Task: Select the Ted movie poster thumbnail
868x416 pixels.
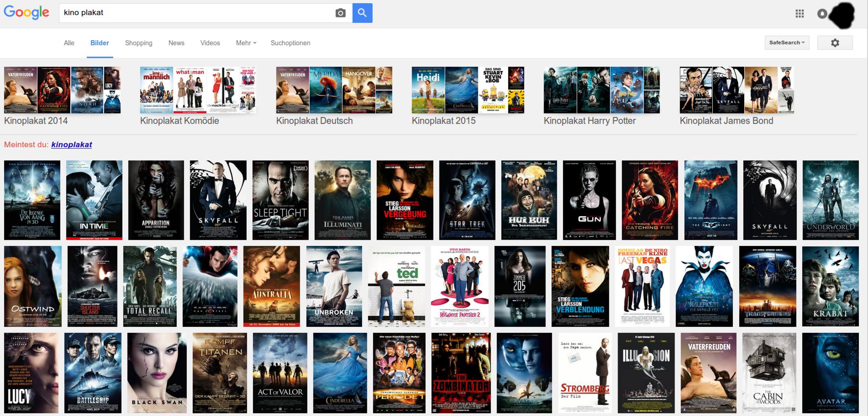Action: (x=397, y=286)
